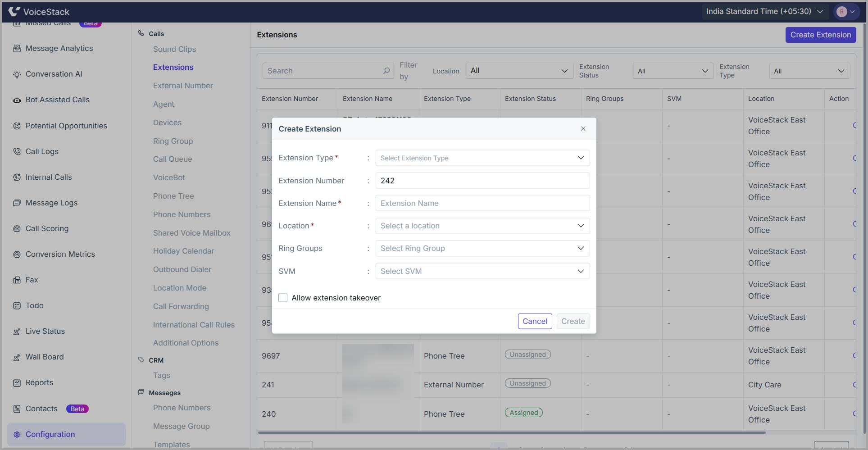
Task: Click the user avatar in header
Action: 841,12
